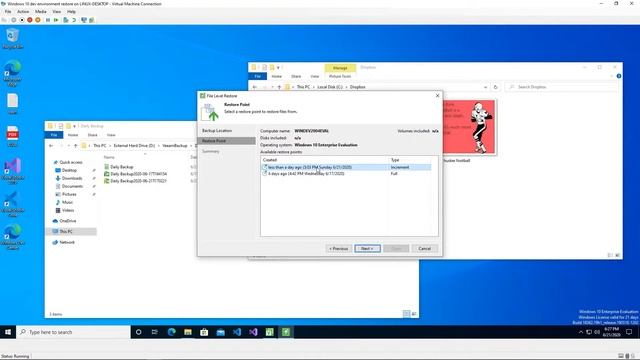Viewport: 640px width, 360px height.
Task: Click taskbar search box
Action: (73, 332)
